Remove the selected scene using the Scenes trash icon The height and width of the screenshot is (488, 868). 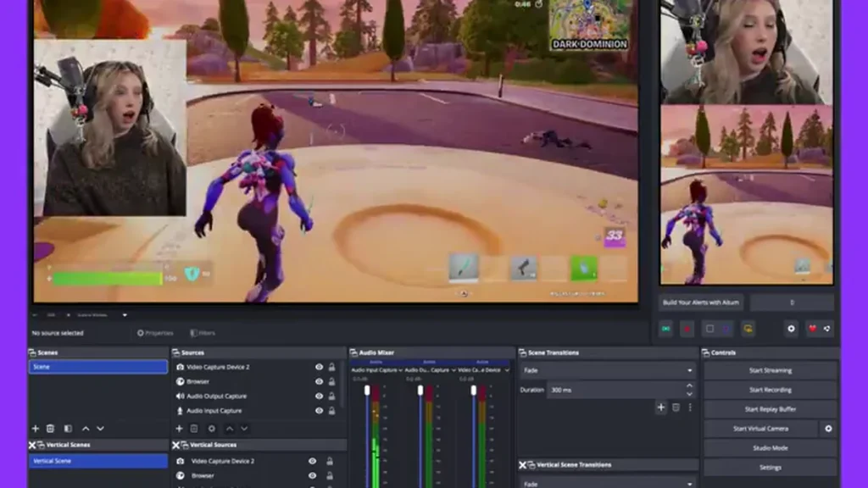click(50, 429)
